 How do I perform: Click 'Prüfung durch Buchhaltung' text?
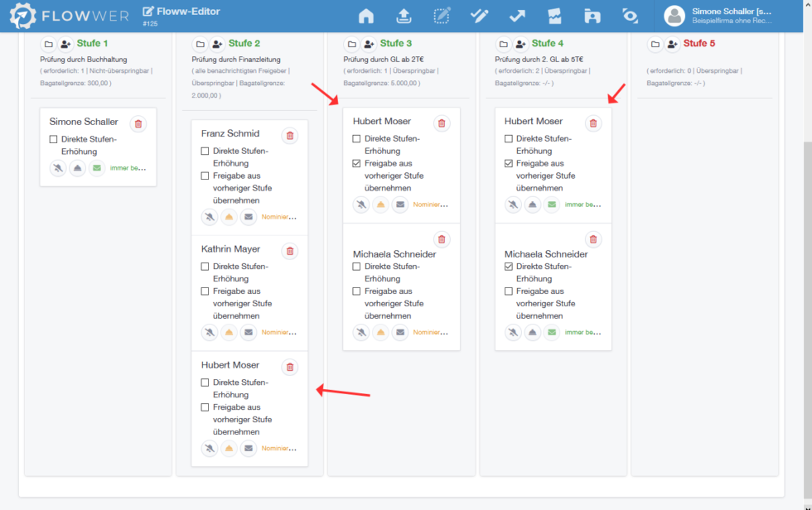coord(84,60)
